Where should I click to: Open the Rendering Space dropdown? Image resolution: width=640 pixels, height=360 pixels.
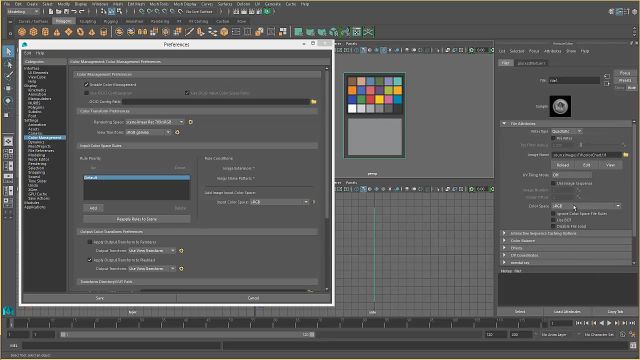(x=155, y=122)
